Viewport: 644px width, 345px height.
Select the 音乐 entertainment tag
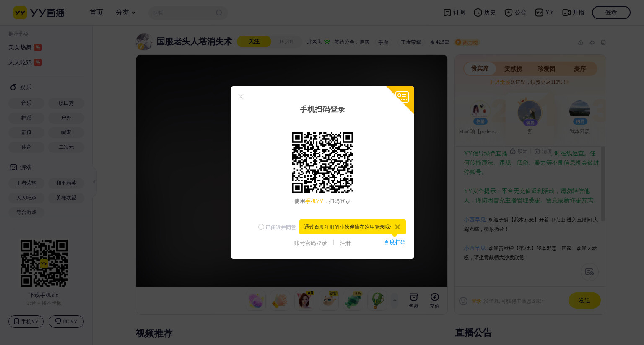[26, 103]
